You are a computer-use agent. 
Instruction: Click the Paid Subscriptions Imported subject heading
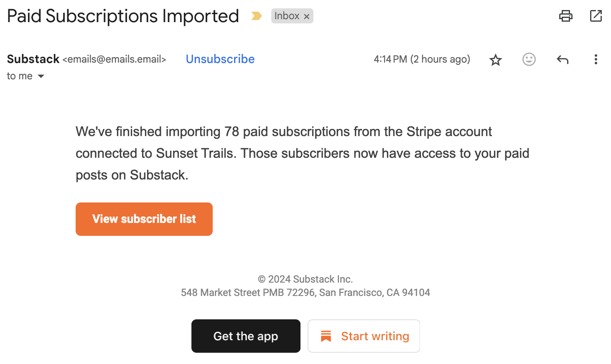point(123,16)
